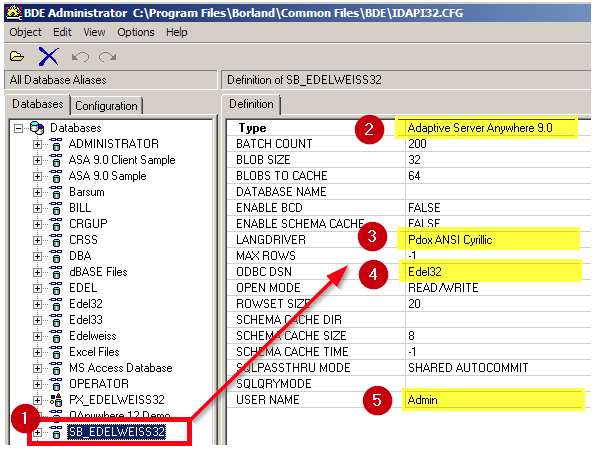The height and width of the screenshot is (454, 605).
Task: Click the Edel32 alias database icon
Action: (x=56, y=304)
